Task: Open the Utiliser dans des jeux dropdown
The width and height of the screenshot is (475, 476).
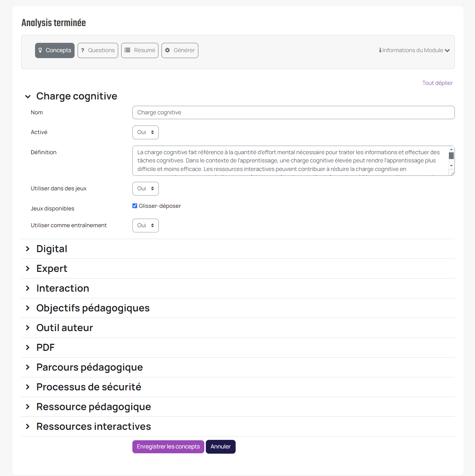Action: coord(145,188)
